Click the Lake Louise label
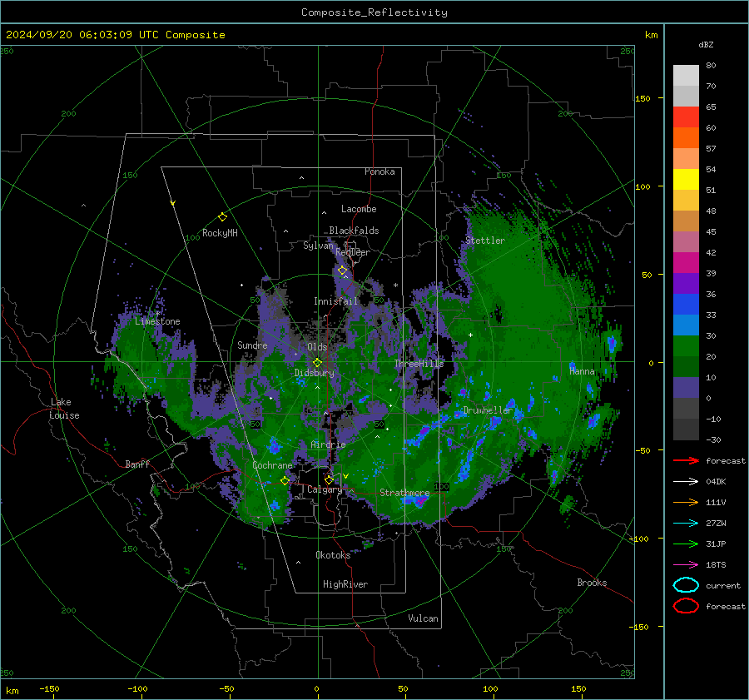This screenshot has height=700, width=749. tap(64, 409)
